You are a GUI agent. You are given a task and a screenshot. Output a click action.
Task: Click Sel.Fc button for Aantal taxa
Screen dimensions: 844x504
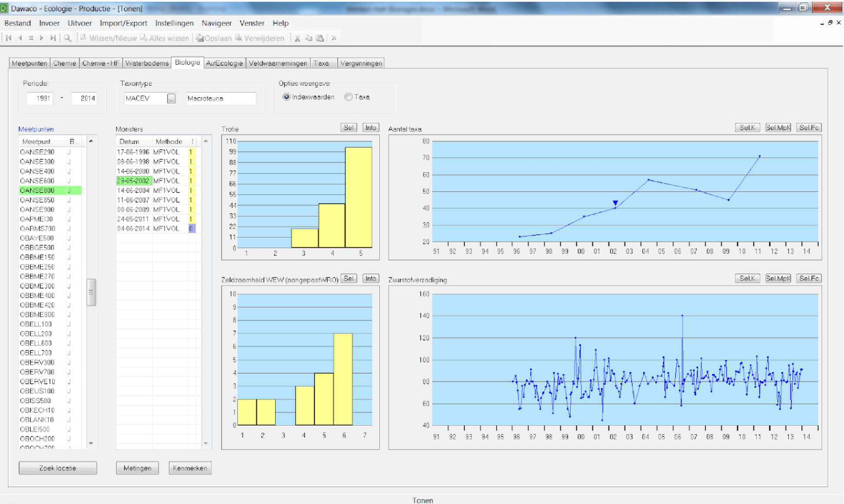point(809,128)
